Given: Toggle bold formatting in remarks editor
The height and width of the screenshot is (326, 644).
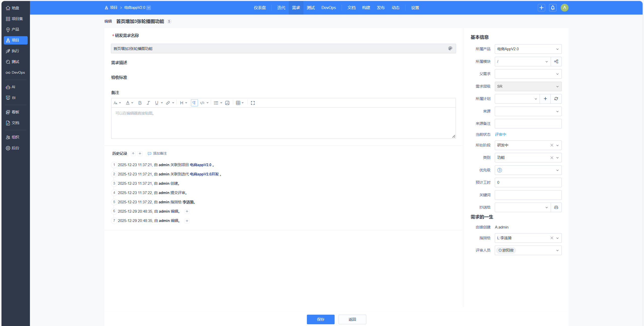Looking at the screenshot, I should click(x=140, y=103).
